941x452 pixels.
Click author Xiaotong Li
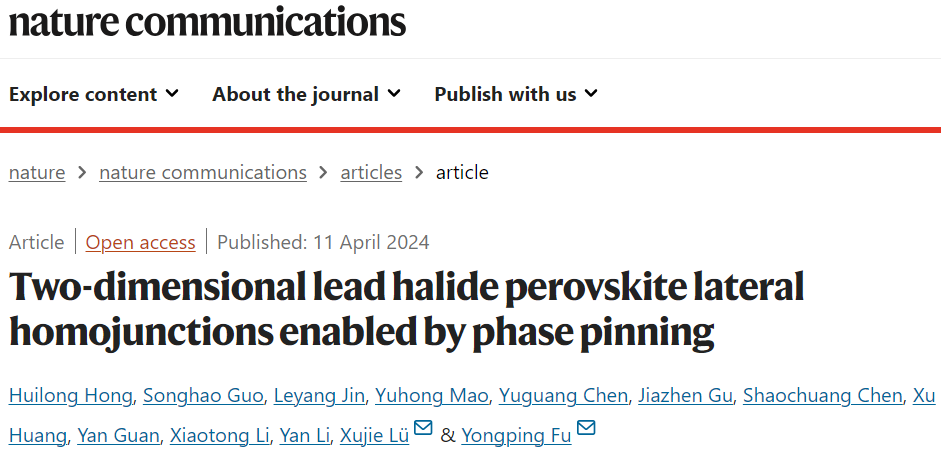pyautogui.click(x=220, y=436)
